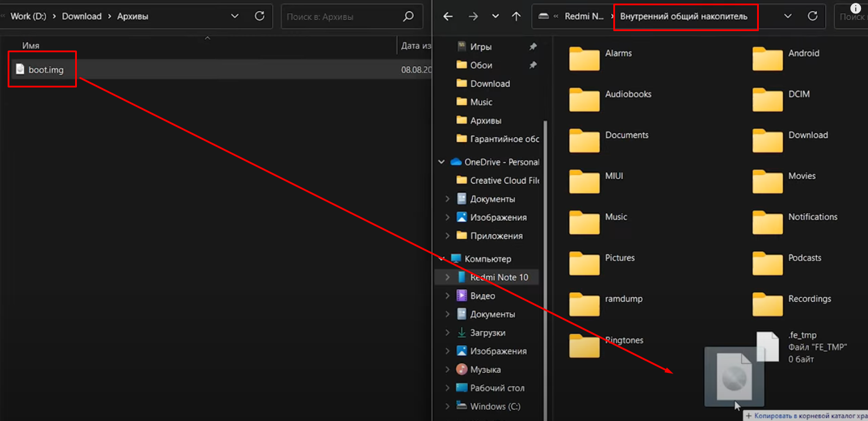Open the Android folder
This screenshot has height=421, width=868.
pos(768,59)
